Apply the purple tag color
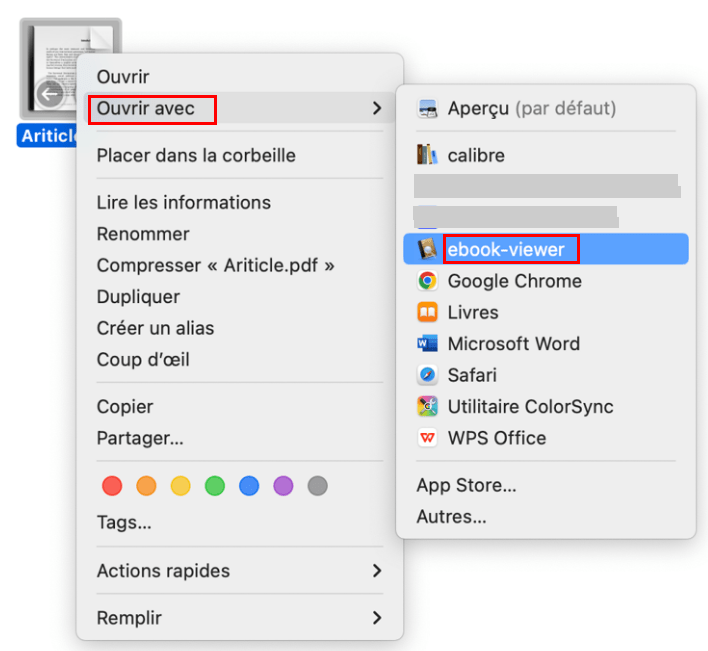The image size is (708, 651). click(283, 486)
